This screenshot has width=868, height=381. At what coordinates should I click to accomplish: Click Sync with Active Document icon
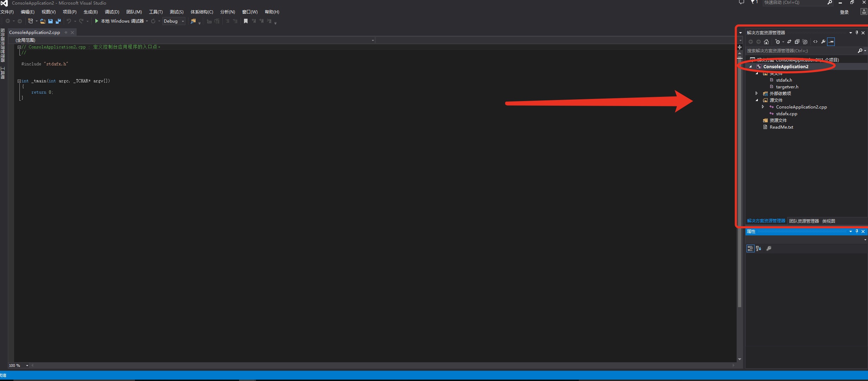point(789,42)
